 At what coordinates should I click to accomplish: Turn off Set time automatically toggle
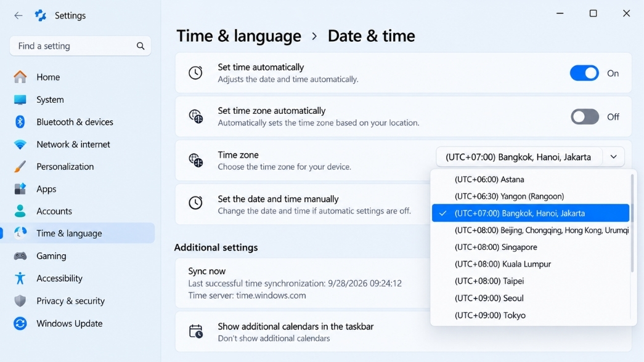click(584, 73)
